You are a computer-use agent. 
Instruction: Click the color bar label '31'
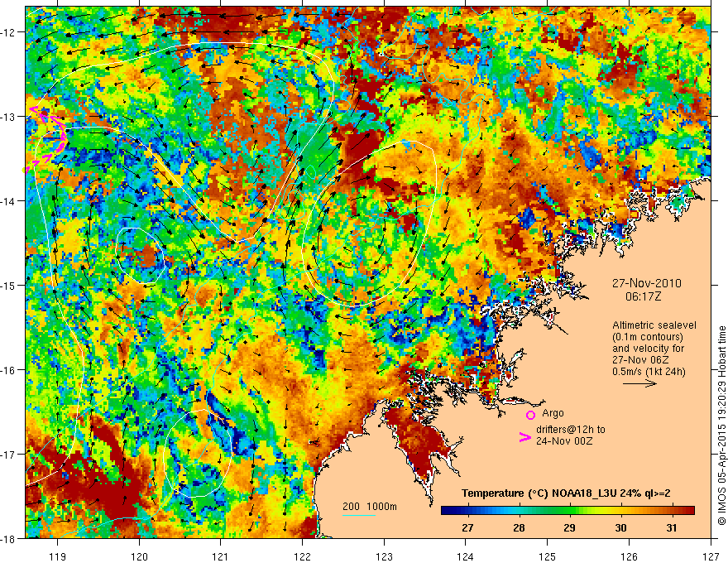[x=672, y=527]
